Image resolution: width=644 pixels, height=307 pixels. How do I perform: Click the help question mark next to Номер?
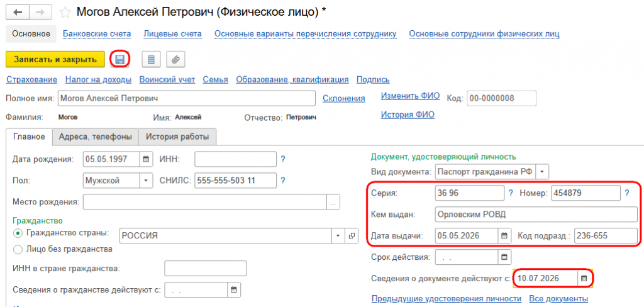pos(627,193)
